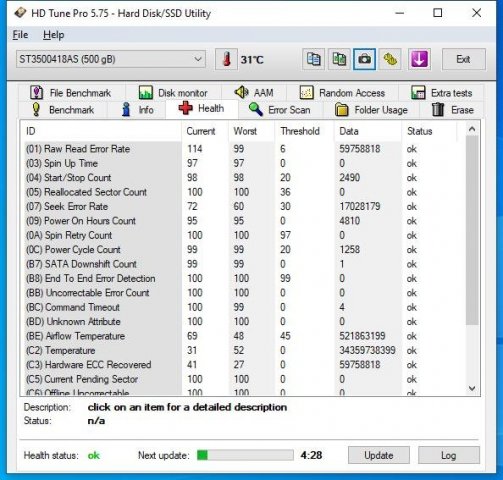
Task: Click the Worst column header
Action: tap(252, 131)
